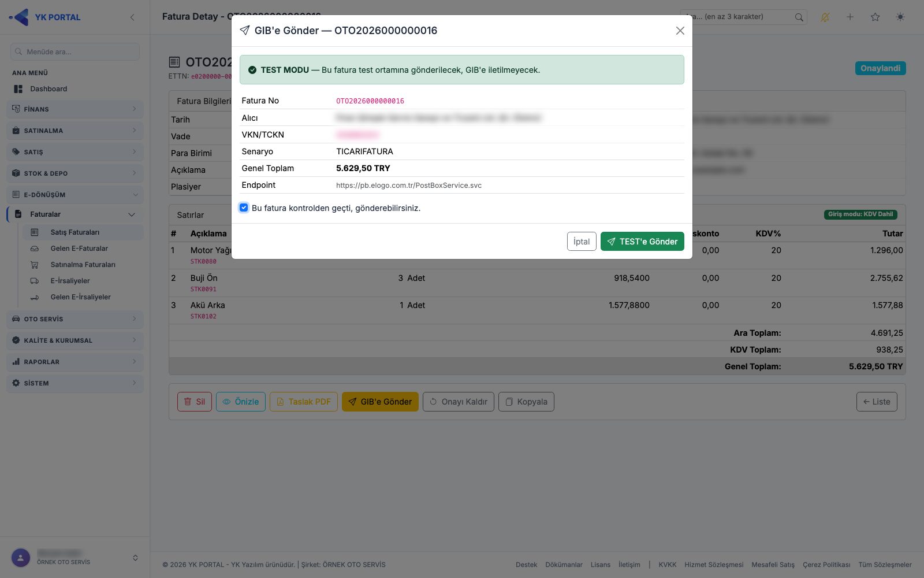The width and height of the screenshot is (924, 578).
Task: Open the OTO SERVİS menu section
Action: click(x=75, y=319)
